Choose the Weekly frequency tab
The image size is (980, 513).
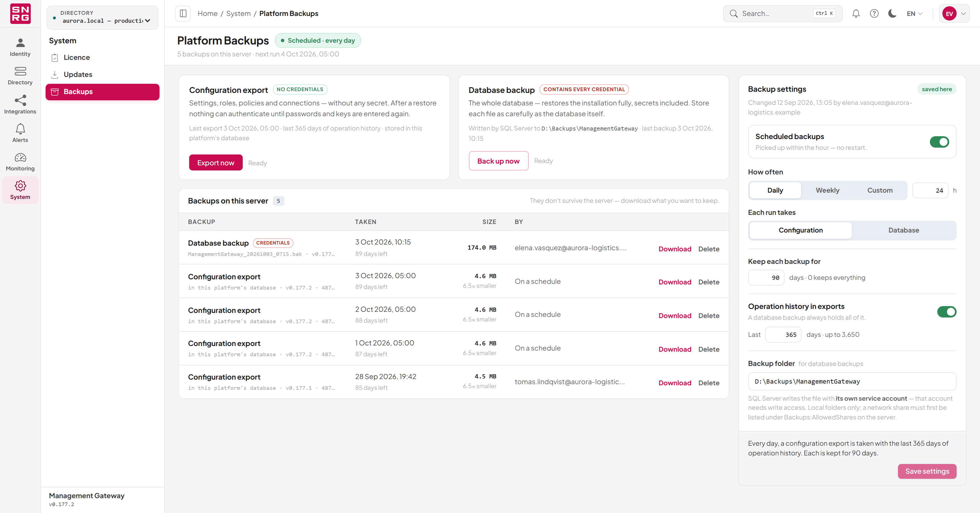pyautogui.click(x=828, y=190)
